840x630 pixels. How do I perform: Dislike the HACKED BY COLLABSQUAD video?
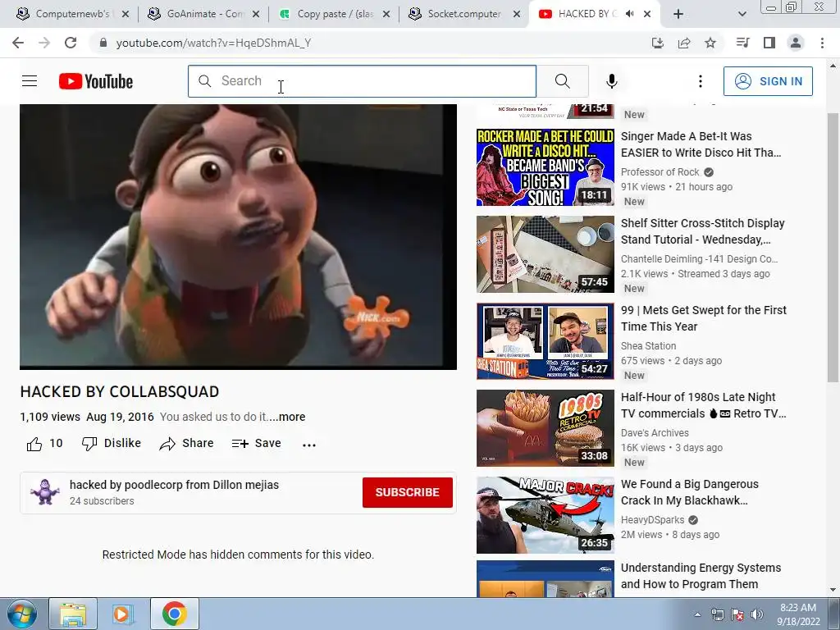click(x=112, y=444)
